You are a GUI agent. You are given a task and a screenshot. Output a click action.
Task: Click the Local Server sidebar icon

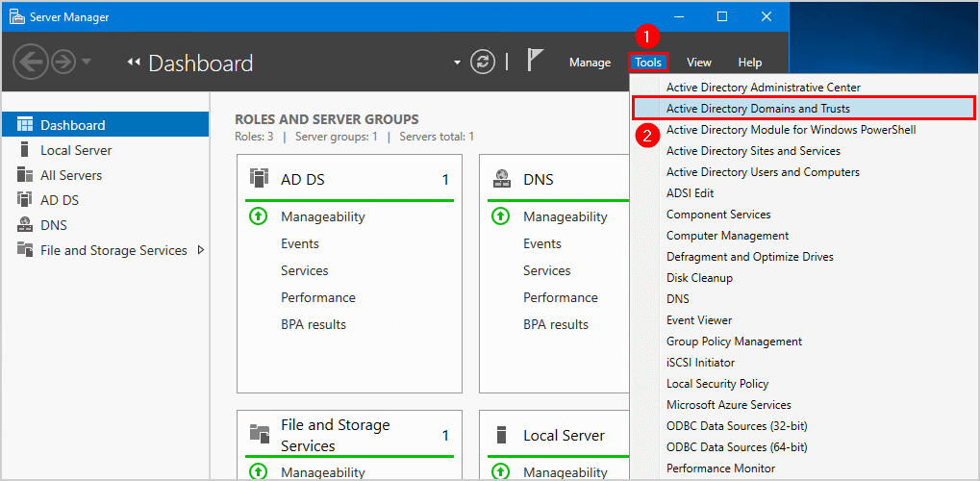coord(24,150)
